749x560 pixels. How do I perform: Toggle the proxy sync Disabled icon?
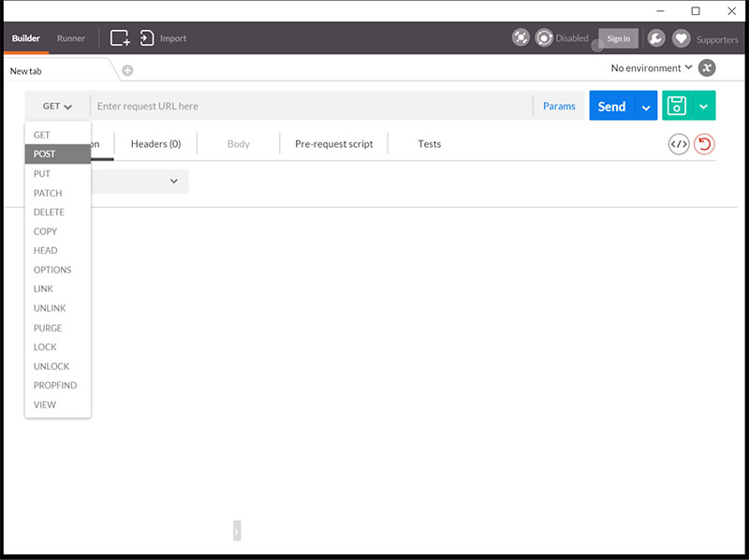[544, 37]
